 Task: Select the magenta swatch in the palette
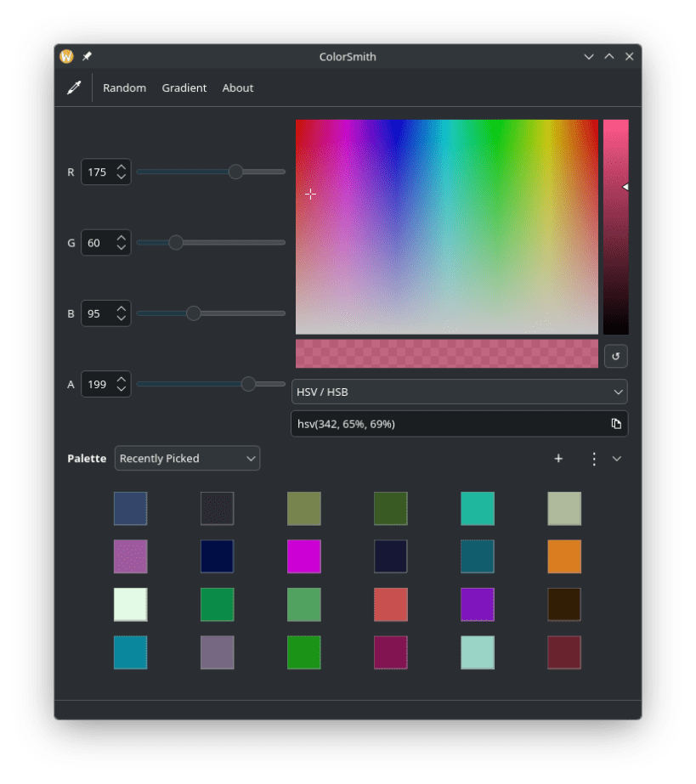(303, 556)
